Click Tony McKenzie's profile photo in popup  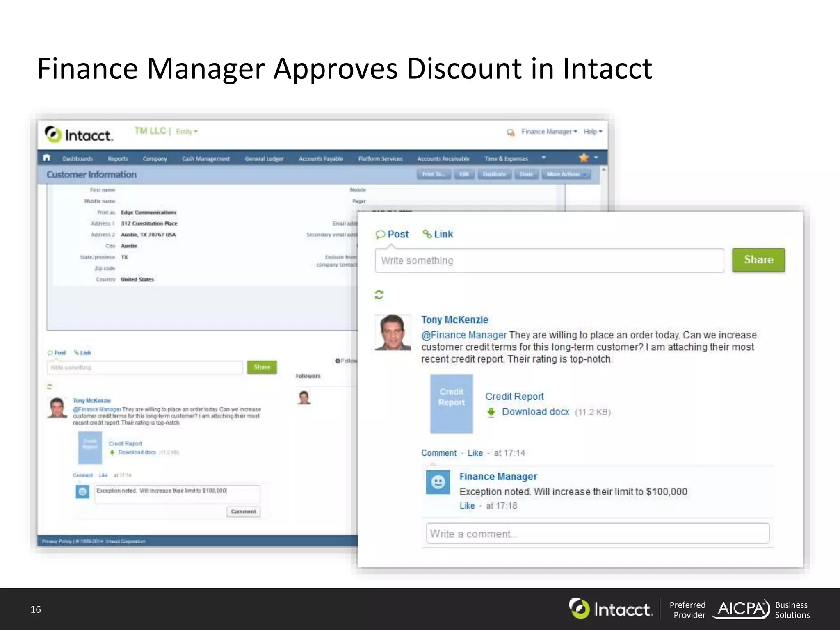[393, 332]
